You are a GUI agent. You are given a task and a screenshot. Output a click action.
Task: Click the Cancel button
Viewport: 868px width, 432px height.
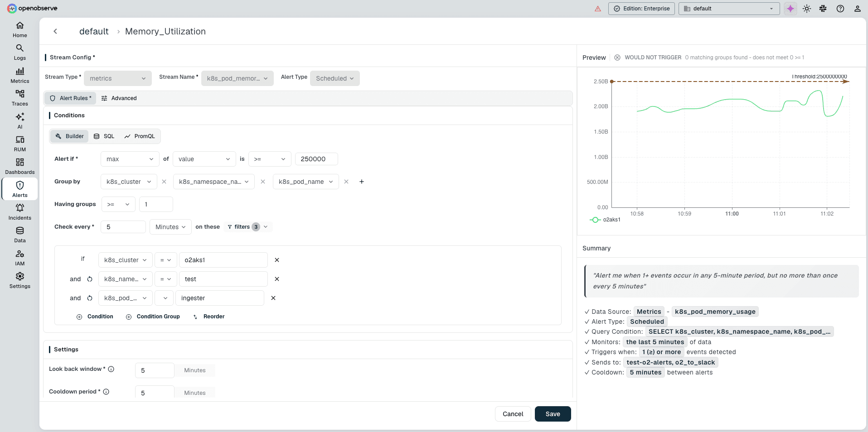(x=513, y=414)
